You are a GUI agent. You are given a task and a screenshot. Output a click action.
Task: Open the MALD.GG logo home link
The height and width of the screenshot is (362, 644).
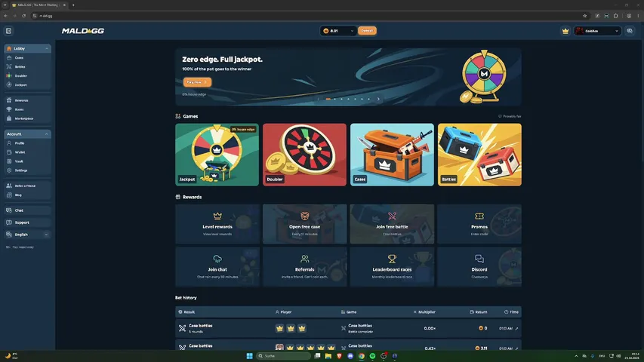83,31
